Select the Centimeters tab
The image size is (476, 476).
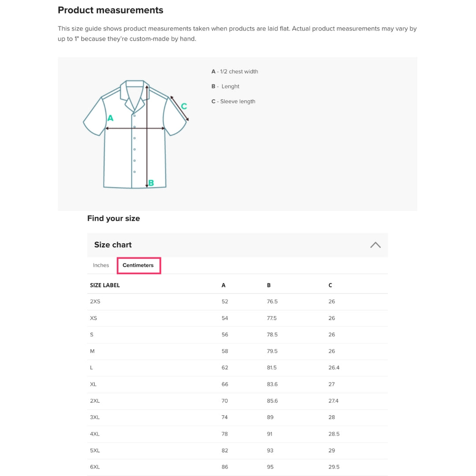point(138,265)
